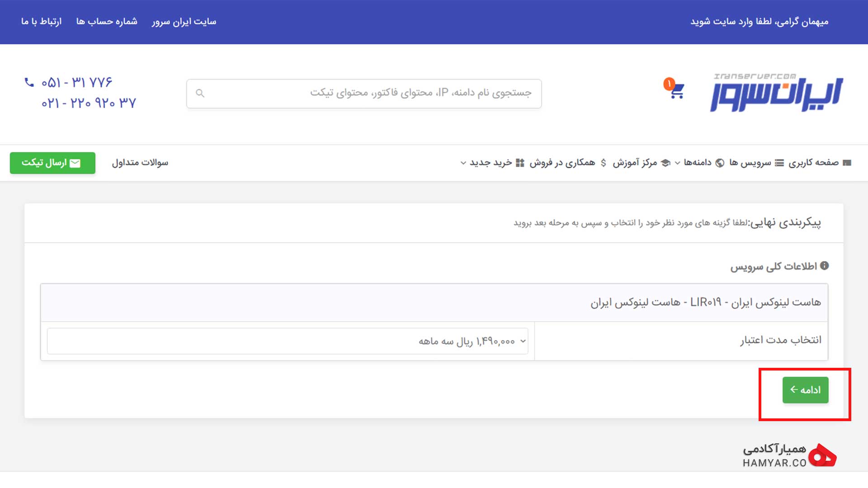The height and width of the screenshot is (488, 868).
Task: Click the LIR019 Linux host service name
Action: (706, 302)
